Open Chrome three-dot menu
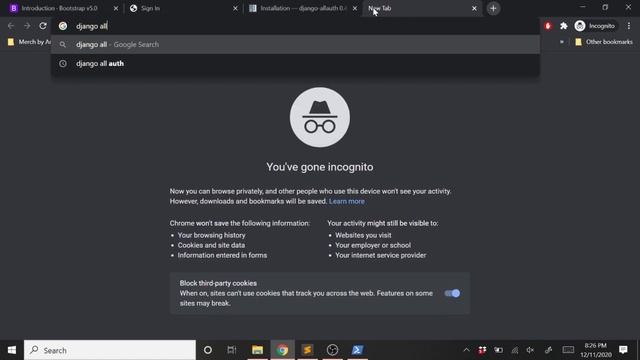Screen dimensions: 640x360 (629, 26)
